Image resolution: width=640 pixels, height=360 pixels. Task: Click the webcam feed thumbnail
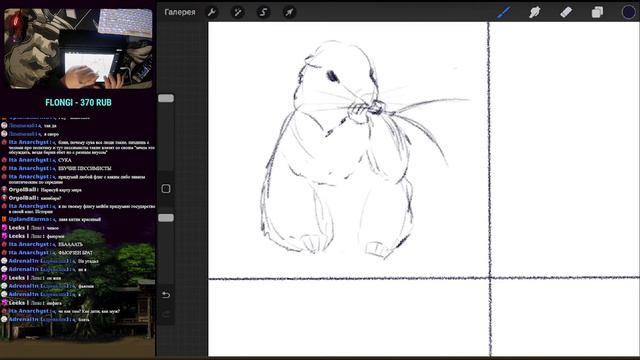[x=78, y=49]
